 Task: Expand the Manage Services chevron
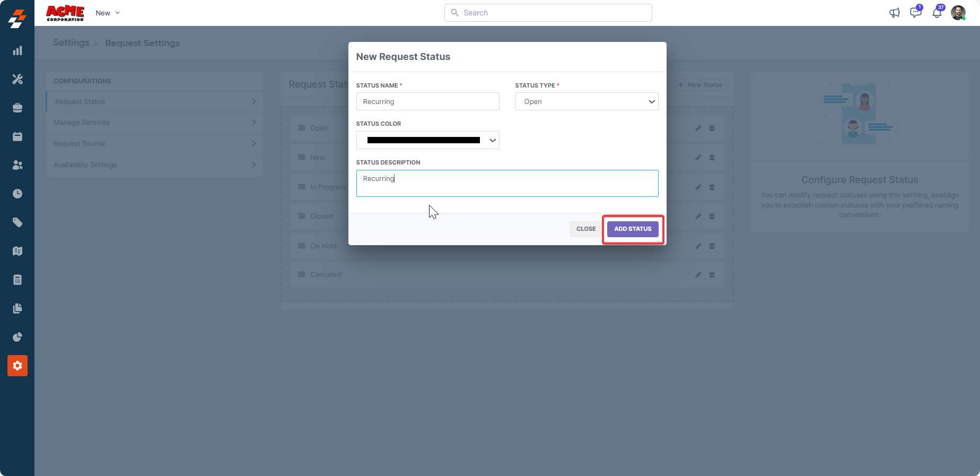(x=254, y=122)
